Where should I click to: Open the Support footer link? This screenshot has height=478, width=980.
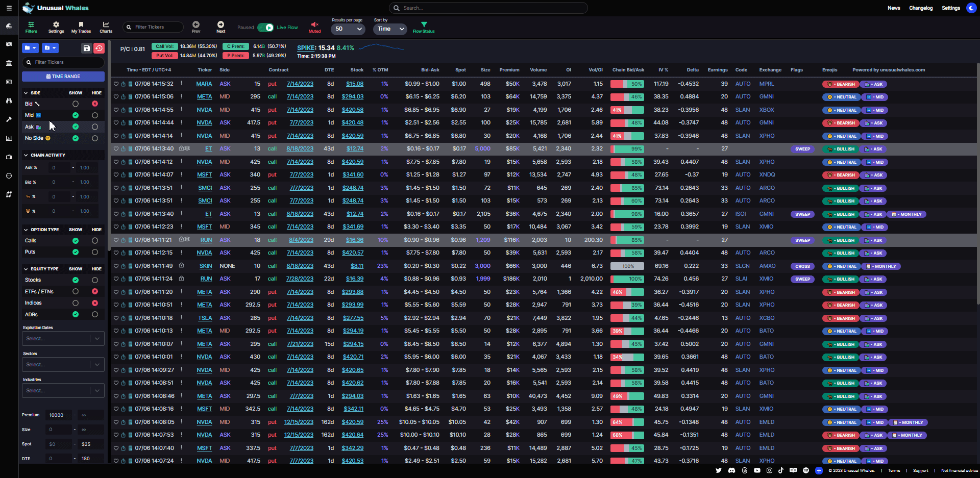tap(920, 470)
